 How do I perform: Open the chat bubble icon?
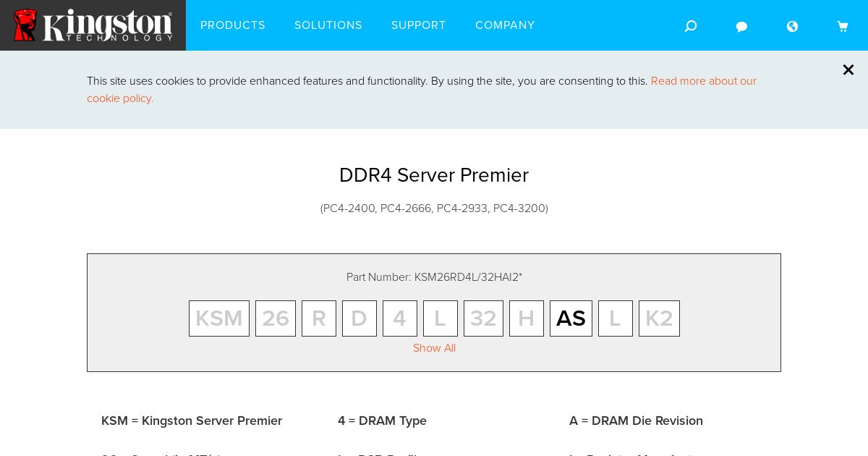(x=741, y=27)
